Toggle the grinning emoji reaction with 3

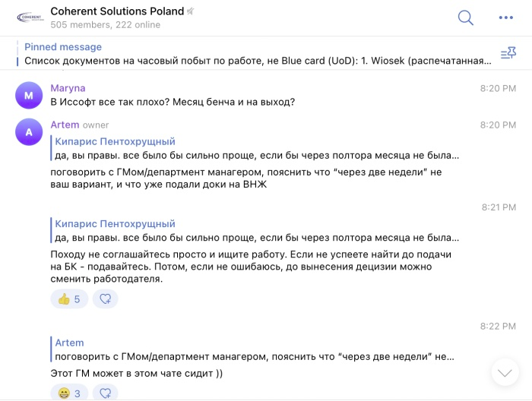coord(69,393)
